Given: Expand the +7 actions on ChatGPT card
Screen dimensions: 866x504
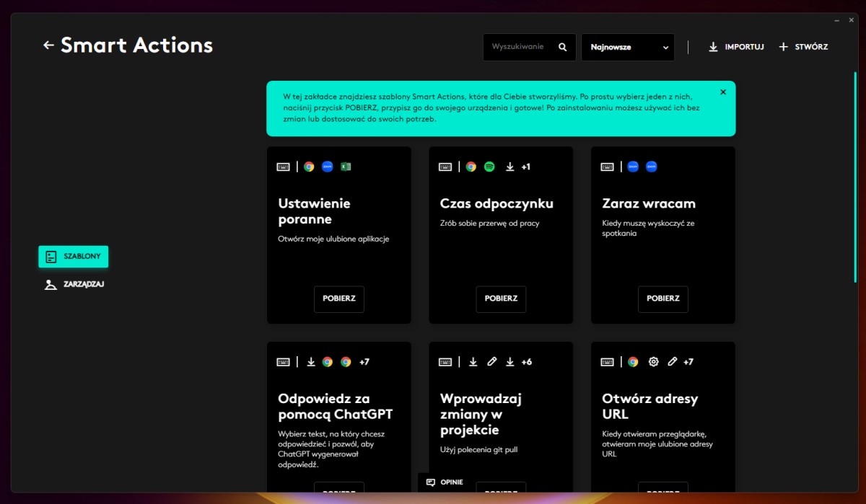Looking at the screenshot, I should click(364, 362).
